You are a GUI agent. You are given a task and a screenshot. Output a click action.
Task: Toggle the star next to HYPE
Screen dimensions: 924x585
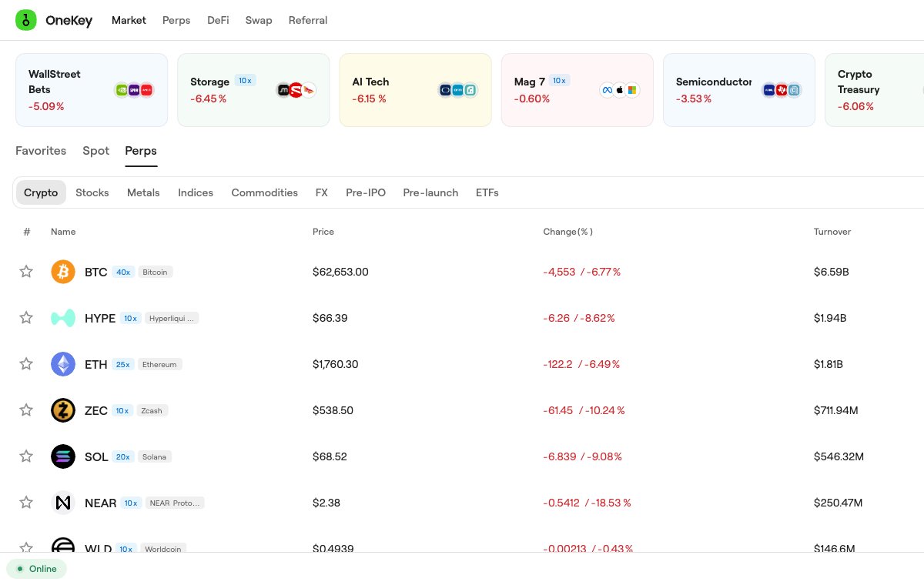[x=26, y=318]
